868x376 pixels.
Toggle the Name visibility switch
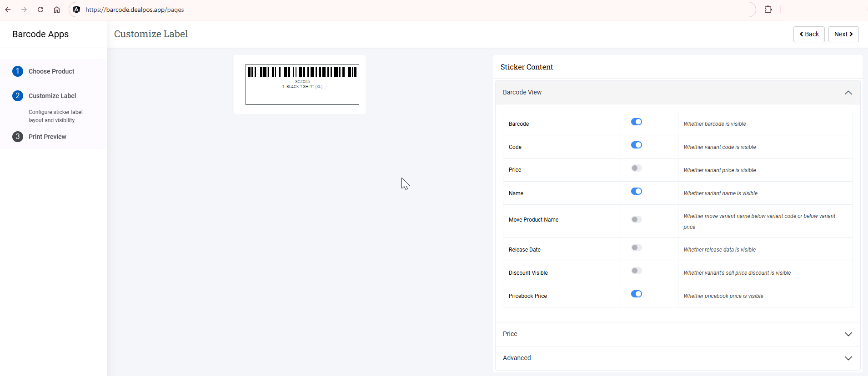click(x=637, y=191)
